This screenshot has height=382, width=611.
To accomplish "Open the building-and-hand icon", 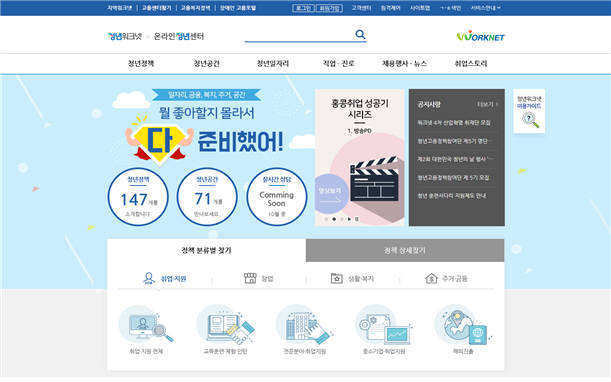I will point(304,324).
